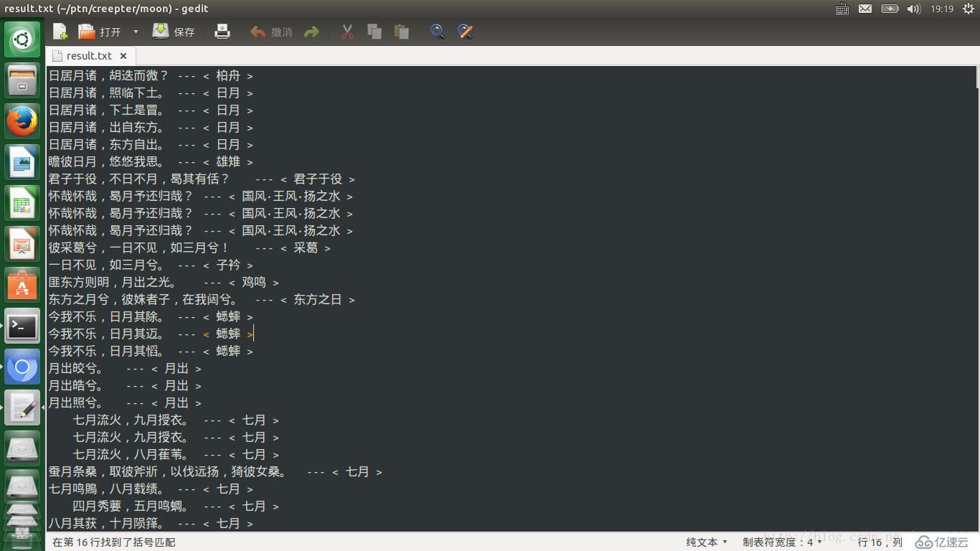
Task: Click line '彼采葛兮，一日不见，如三月兮！'
Action: coord(189,248)
